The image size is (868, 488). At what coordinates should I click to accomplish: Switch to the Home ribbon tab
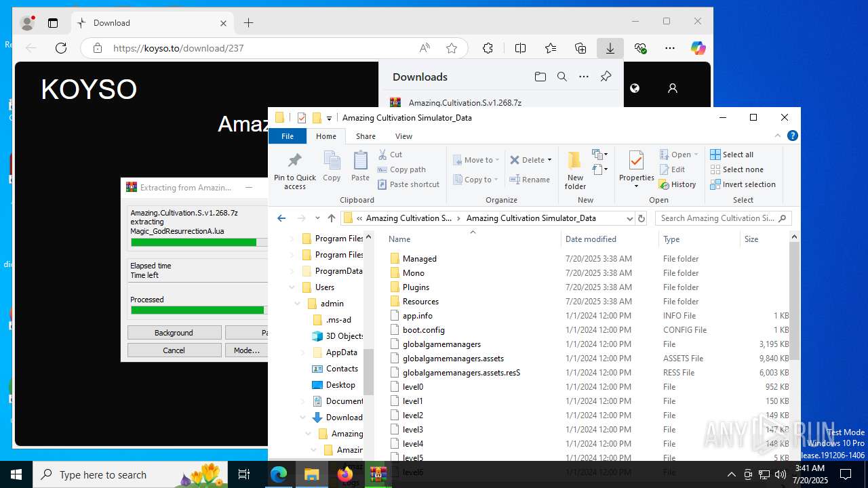point(326,136)
